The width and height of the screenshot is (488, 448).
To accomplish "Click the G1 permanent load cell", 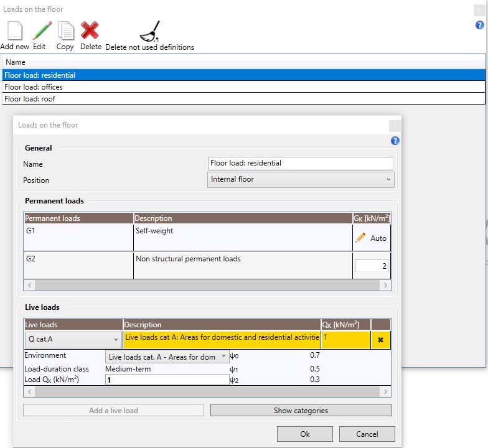I will 78,238.
